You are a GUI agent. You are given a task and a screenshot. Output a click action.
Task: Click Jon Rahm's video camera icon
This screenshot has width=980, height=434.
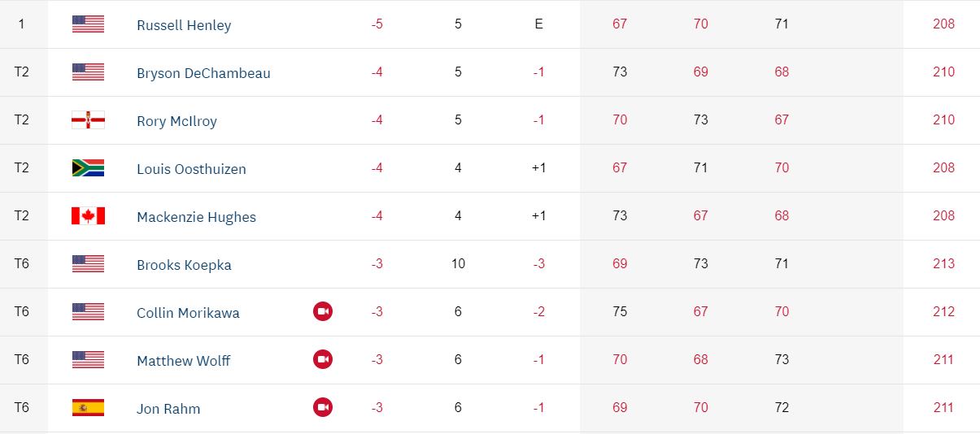pos(323,407)
